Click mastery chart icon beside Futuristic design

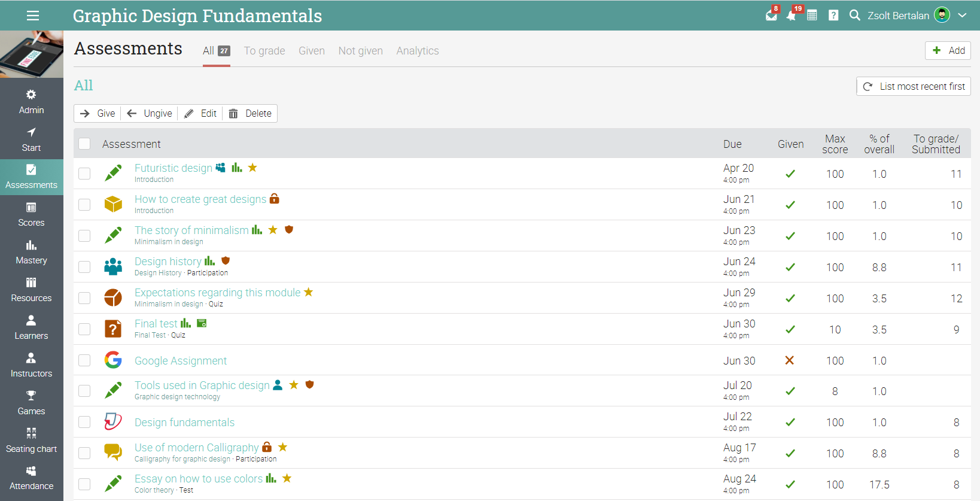tap(237, 168)
